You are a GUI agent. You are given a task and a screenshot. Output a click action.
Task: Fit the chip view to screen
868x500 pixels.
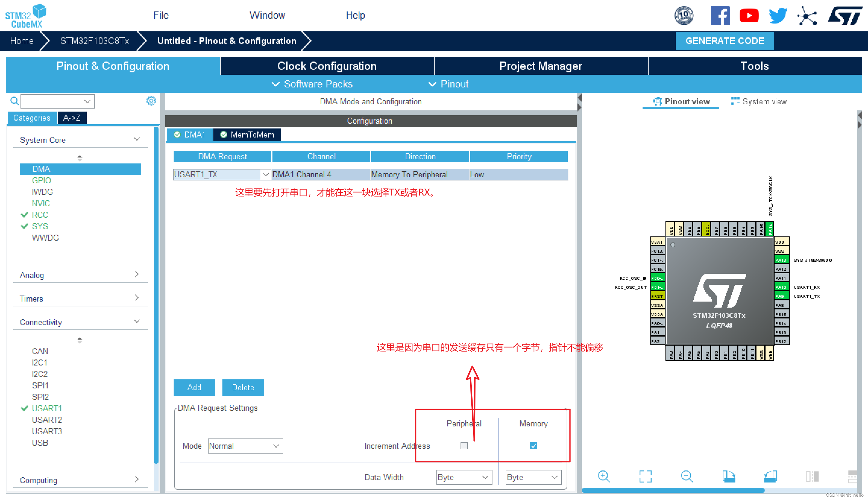645,476
